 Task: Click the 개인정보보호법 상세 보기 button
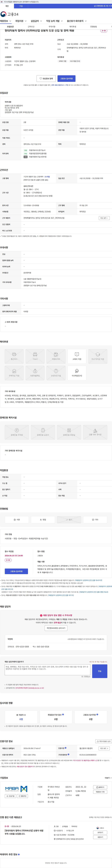click(x=56, y=628)
